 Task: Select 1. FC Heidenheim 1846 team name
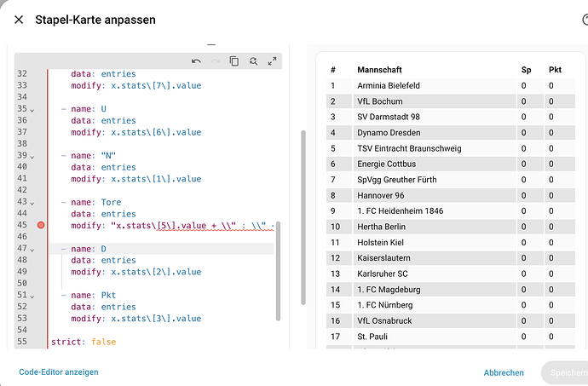pos(401,210)
